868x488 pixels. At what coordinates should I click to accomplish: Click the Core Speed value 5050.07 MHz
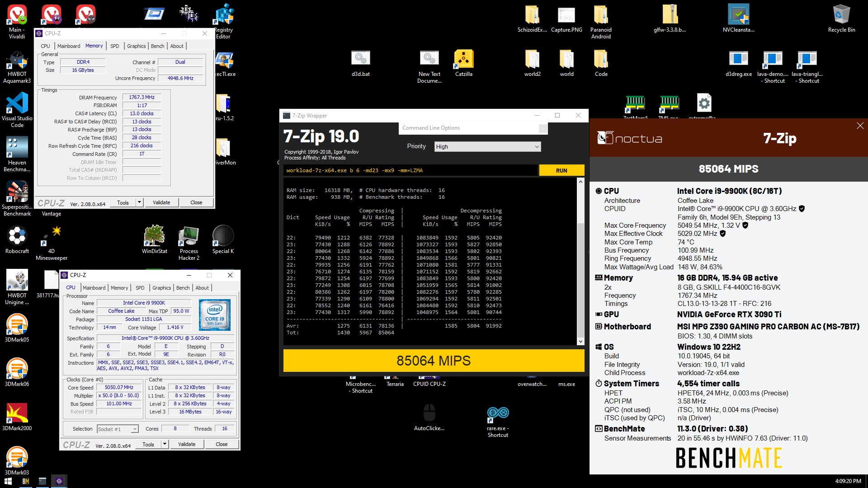[x=119, y=387]
